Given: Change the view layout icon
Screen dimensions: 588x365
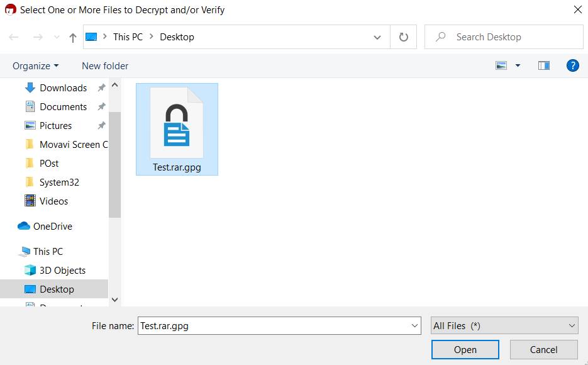Looking at the screenshot, I should tap(501, 65).
